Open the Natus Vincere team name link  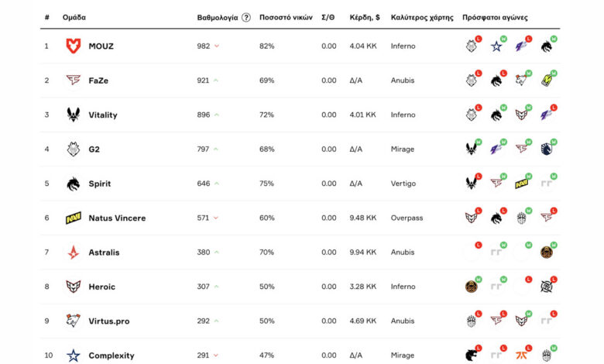click(117, 218)
